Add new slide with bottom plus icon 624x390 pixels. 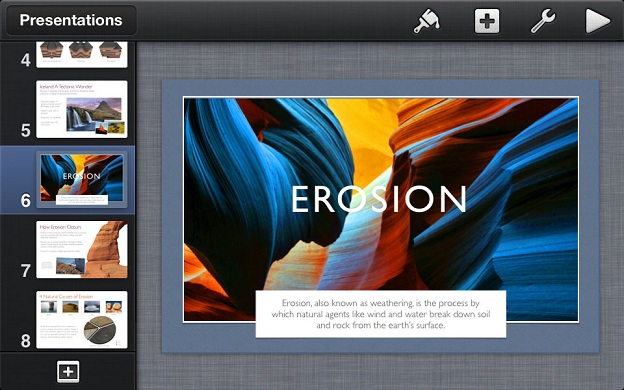[68, 372]
